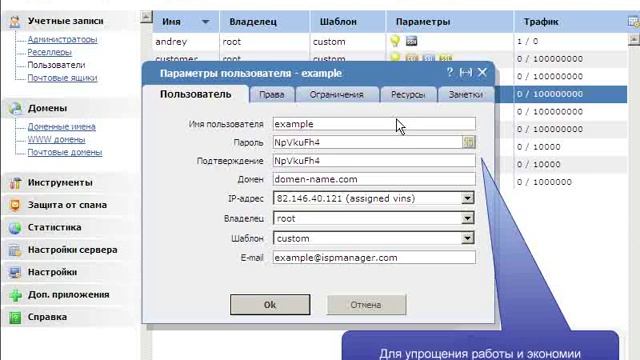Switch to the Ресурсы tab
This screenshot has height=360, width=640.
408,95
